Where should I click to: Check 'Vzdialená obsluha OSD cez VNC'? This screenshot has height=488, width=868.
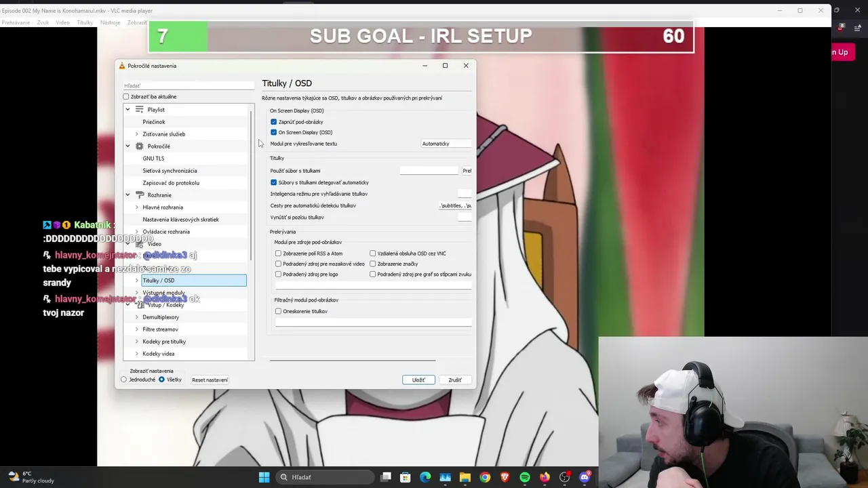(x=373, y=253)
